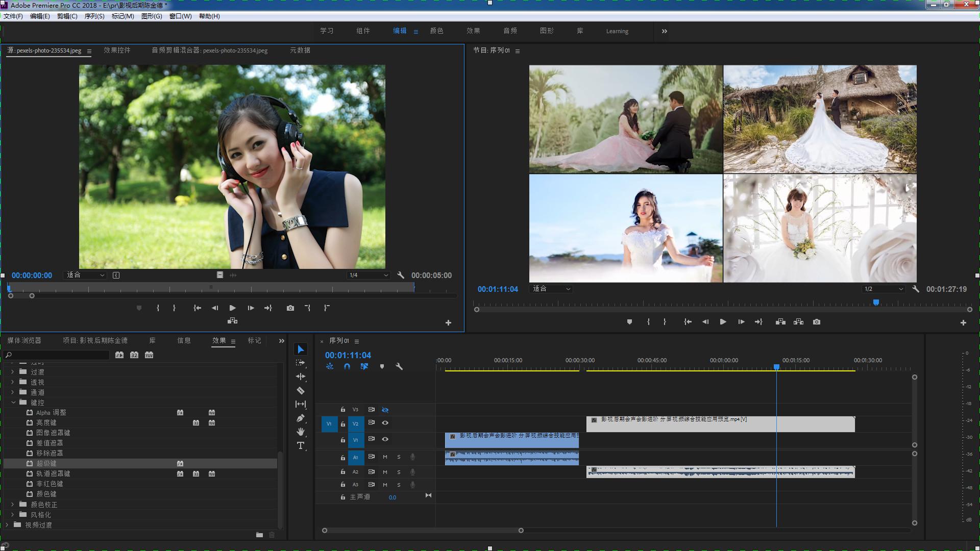This screenshot has width=980, height=551.
Task: Select the Hand tool
Action: (301, 432)
